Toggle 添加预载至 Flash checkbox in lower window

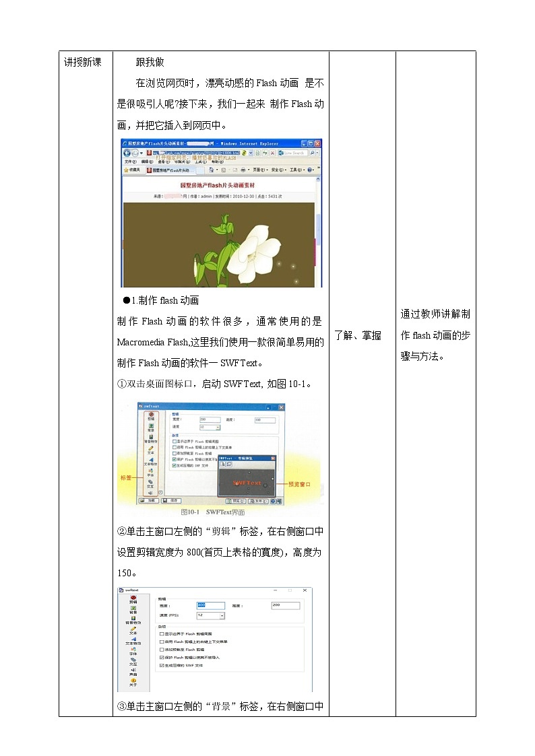(162, 650)
